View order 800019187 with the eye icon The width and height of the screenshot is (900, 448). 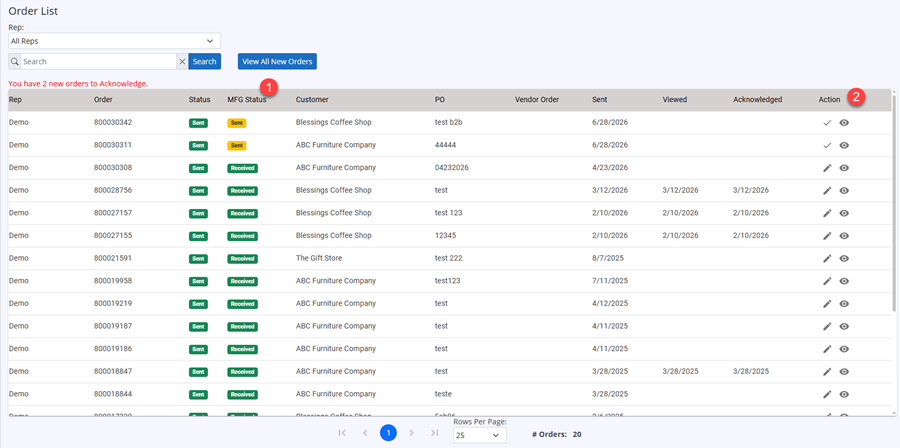coord(844,326)
